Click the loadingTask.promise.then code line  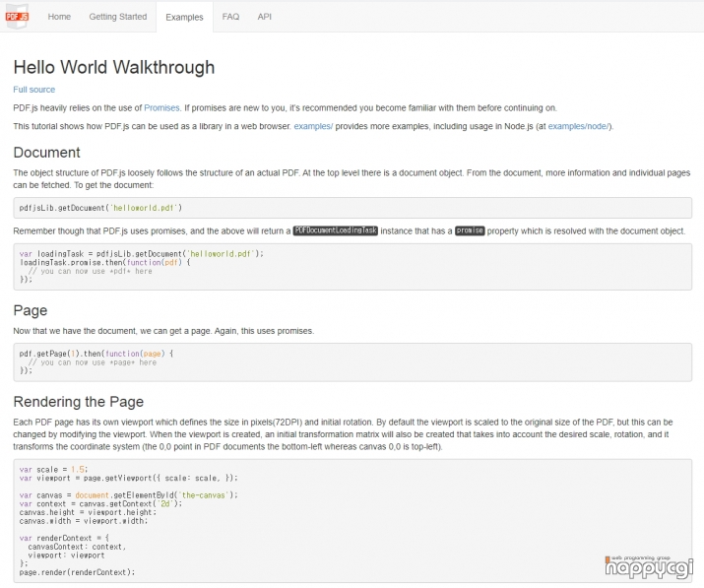pos(105,262)
